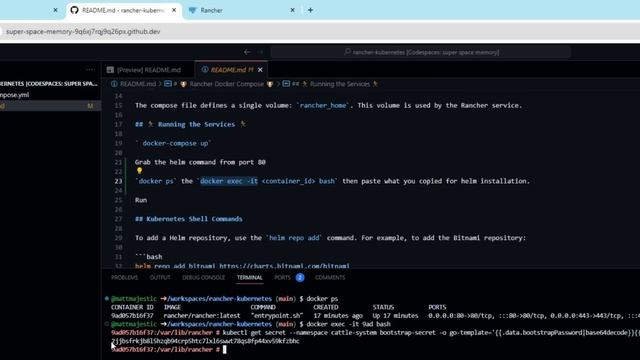Screen dimensions: 640x360
Task: Close the README.md editor tab
Action: [x=260, y=70]
